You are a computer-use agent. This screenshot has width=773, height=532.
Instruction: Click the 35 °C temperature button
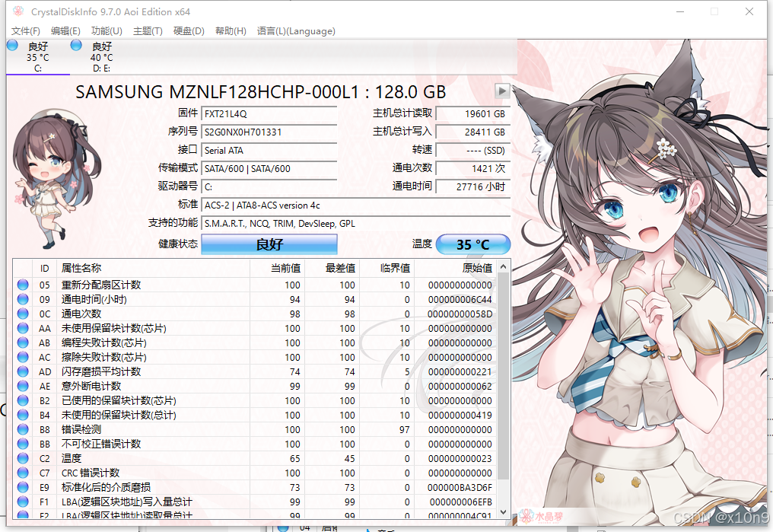[x=473, y=244]
